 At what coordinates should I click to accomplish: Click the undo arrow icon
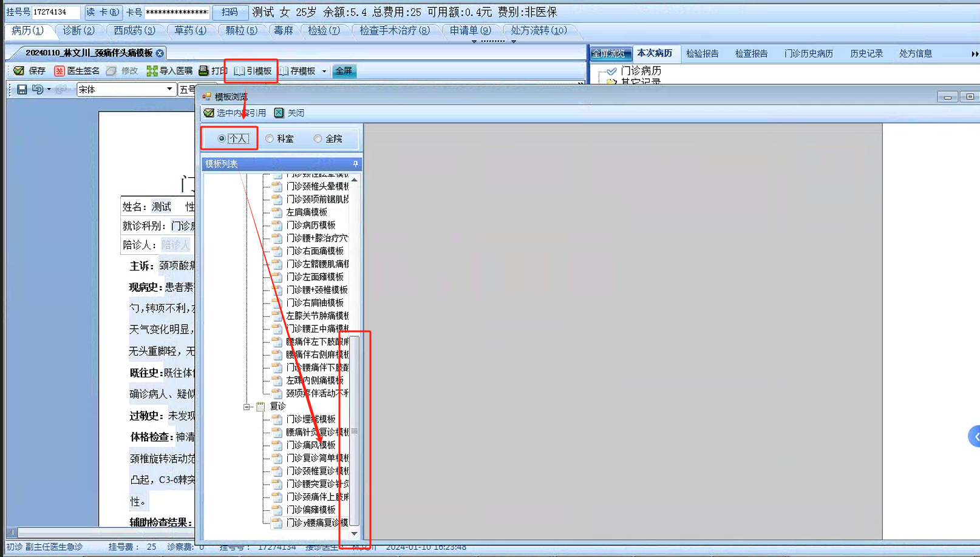38,89
